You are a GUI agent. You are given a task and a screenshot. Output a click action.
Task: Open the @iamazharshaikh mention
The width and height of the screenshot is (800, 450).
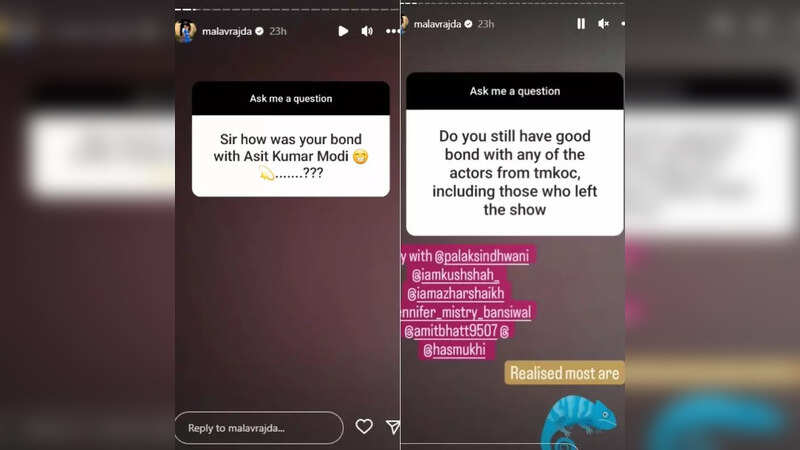pyautogui.click(x=456, y=293)
